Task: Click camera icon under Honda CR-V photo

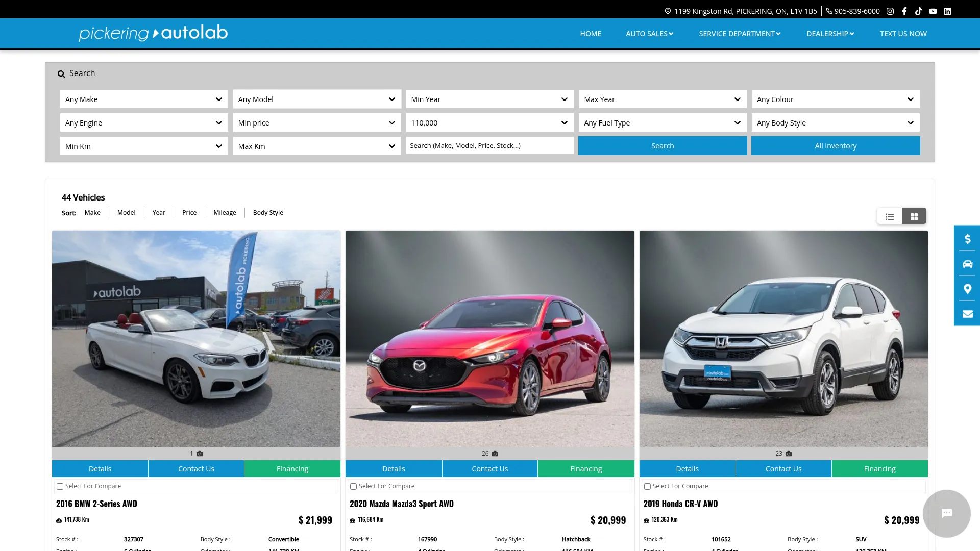Action: click(x=789, y=454)
